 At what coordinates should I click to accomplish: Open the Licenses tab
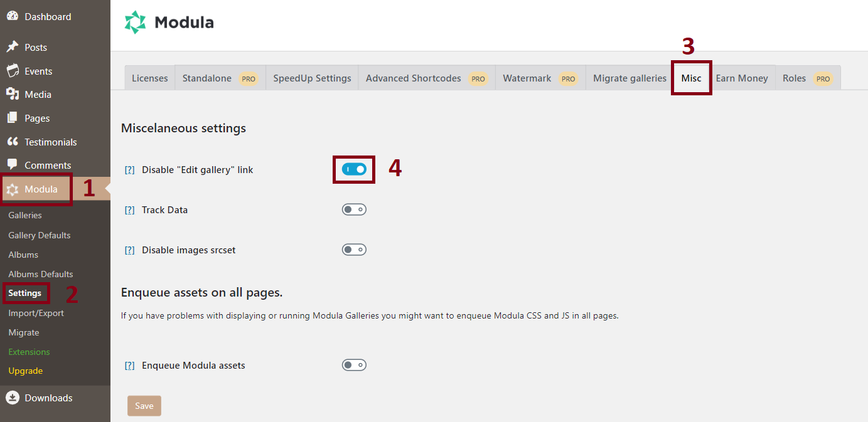(149, 78)
